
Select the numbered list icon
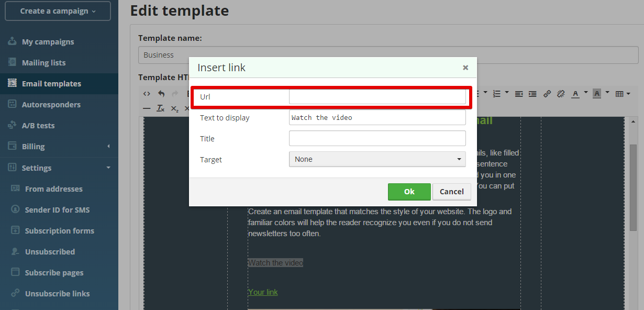tap(497, 94)
